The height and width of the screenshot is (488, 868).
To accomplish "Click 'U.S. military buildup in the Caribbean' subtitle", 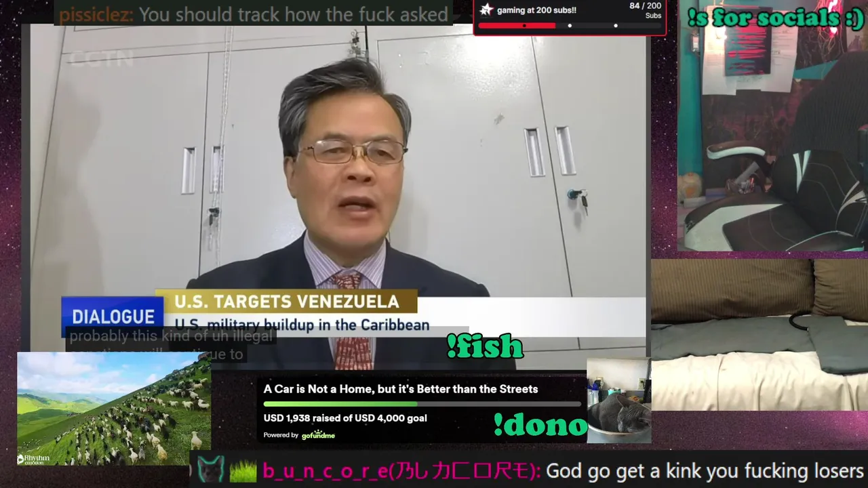I will (302, 325).
